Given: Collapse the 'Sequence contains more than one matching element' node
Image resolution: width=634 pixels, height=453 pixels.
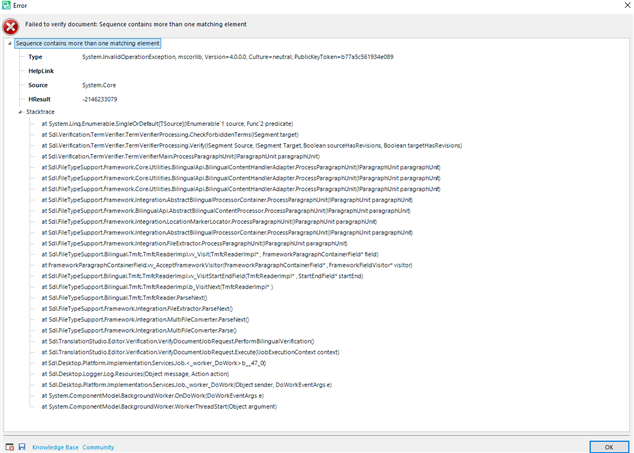Looking at the screenshot, I should (x=10, y=43).
